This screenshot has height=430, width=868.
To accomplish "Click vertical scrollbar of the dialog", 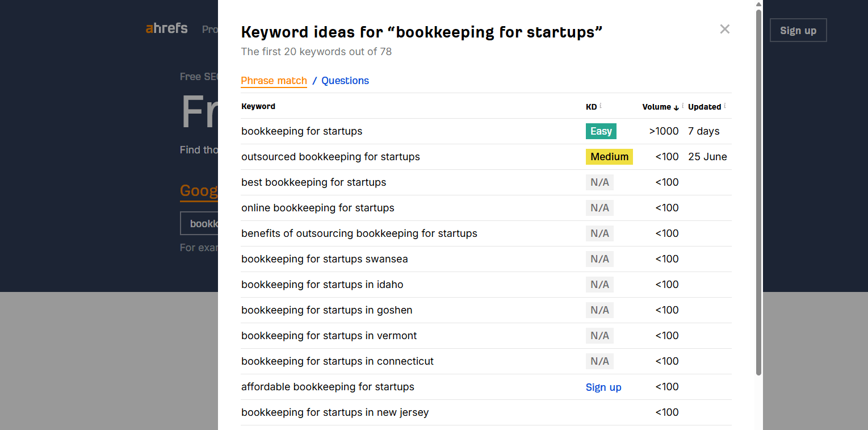I will 759,192.
